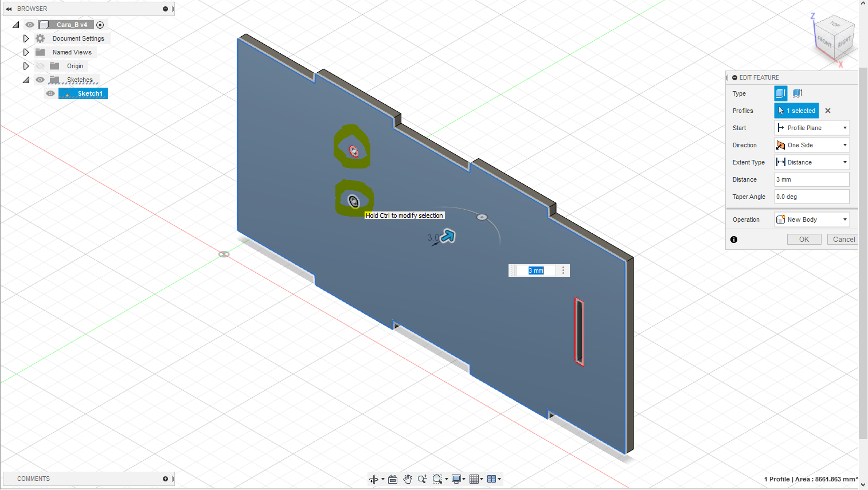The width and height of the screenshot is (868, 490).
Task: Collapse the Cara_B v4 root node
Action: click(x=15, y=25)
